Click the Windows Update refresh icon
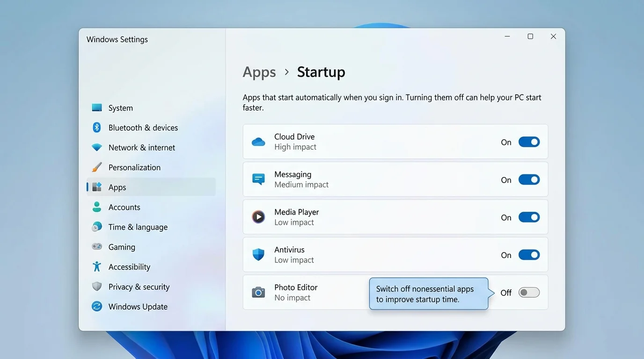Screen dimensions: 644x359 point(97,307)
